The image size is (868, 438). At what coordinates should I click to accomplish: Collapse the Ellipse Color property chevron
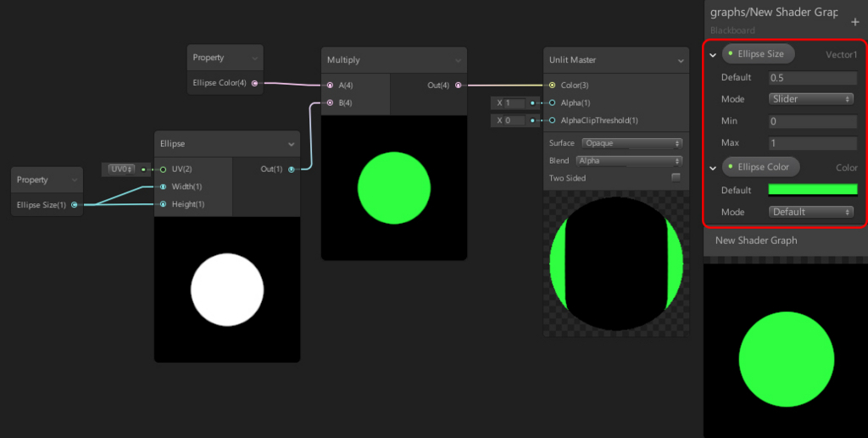tap(713, 168)
